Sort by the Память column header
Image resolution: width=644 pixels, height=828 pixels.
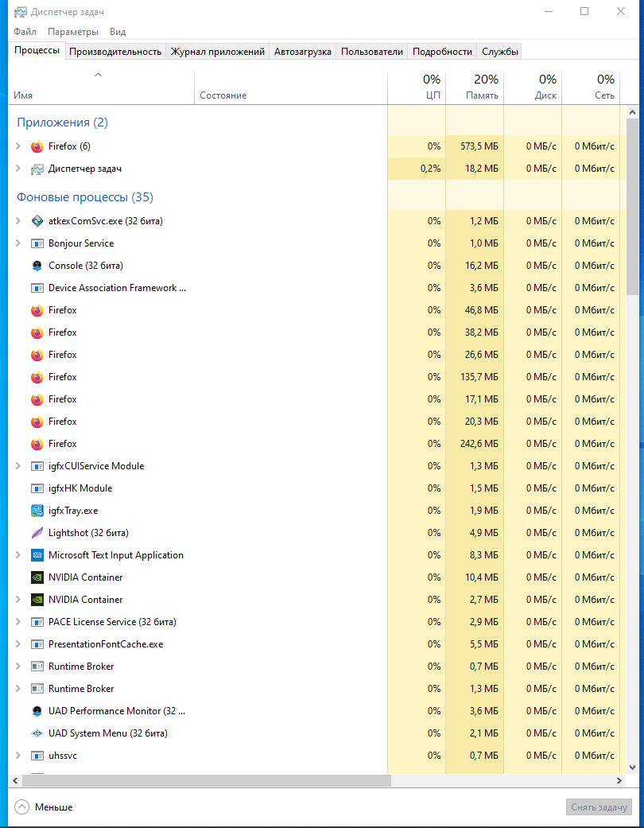tap(475, 87)
